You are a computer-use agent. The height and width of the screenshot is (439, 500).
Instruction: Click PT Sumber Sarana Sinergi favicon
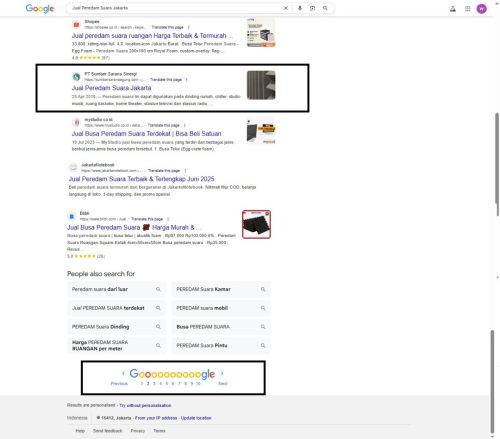tap(76, 77)
